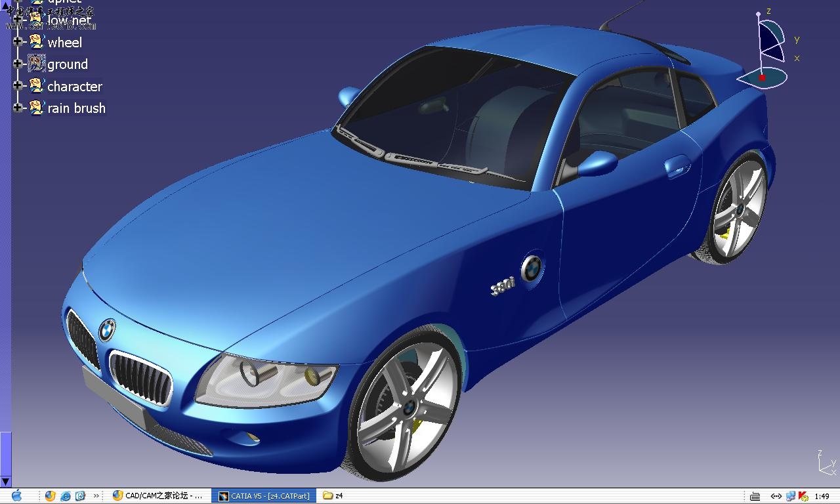
Task: Select the 'ground' label in specification tree
Action: (68, 64)
